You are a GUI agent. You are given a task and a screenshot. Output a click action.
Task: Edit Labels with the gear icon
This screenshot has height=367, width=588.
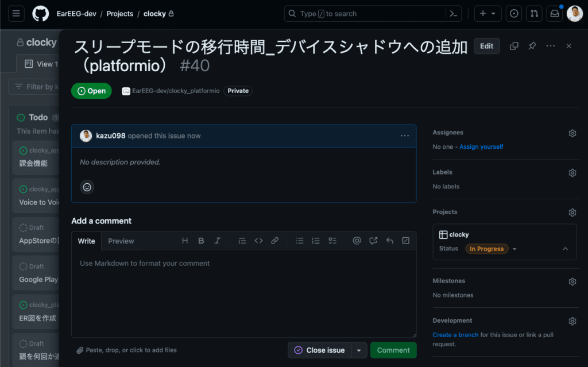(572, 173)
